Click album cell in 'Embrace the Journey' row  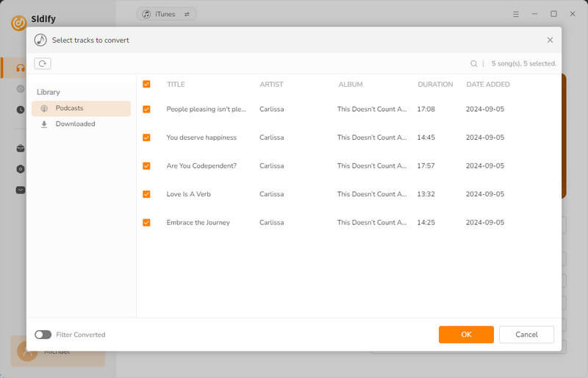pyautogui.click(x=372, y=223)
